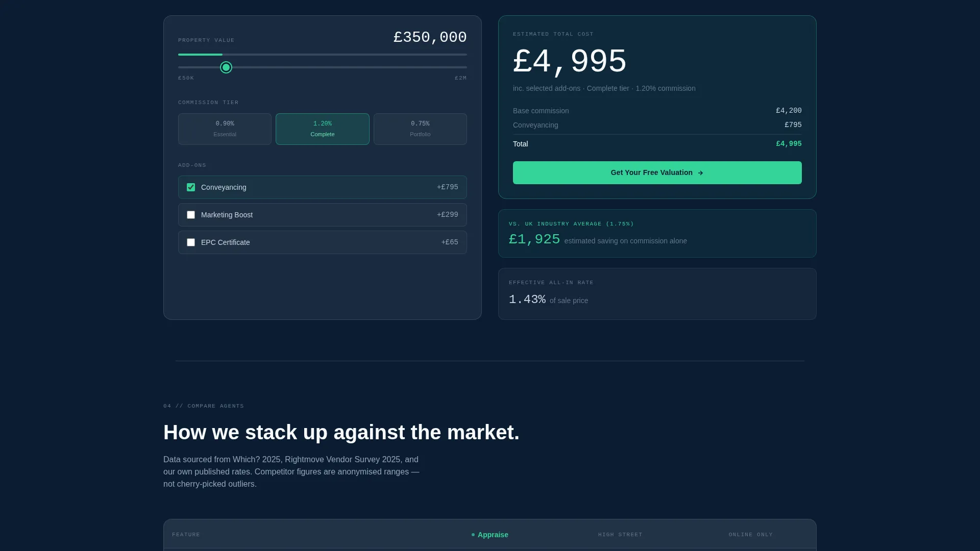
Task: Click the green dot beside Appraise
Action: coord(473,535)
